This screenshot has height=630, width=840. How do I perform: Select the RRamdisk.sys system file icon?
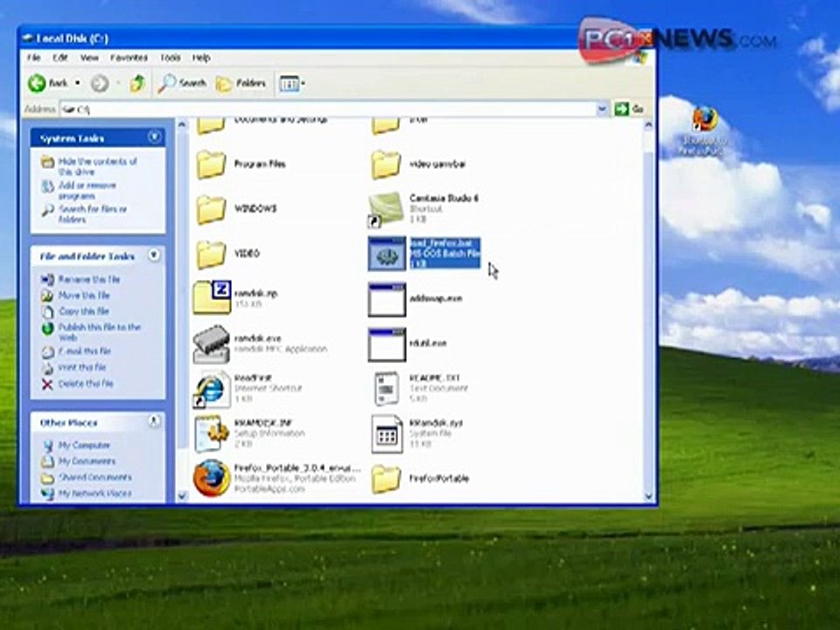(387, 433)
